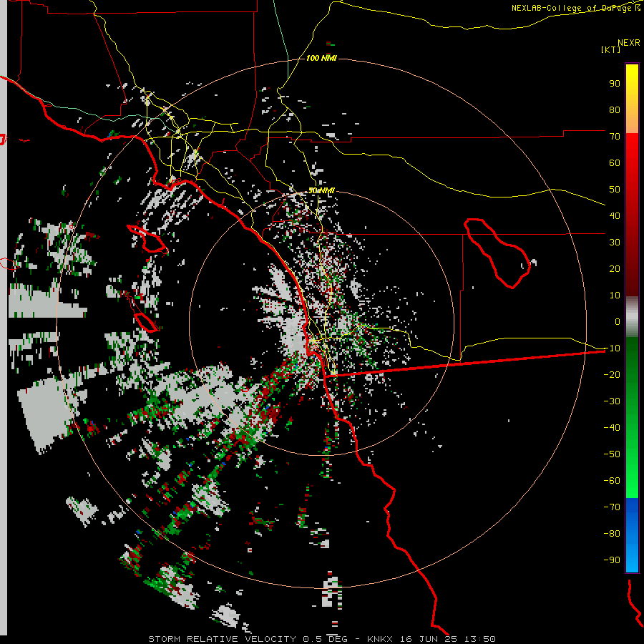The image size is (644, 644).
Task: Click the -50 value on velocity legend
Action: pyautogui.click(x=612, y=454)
